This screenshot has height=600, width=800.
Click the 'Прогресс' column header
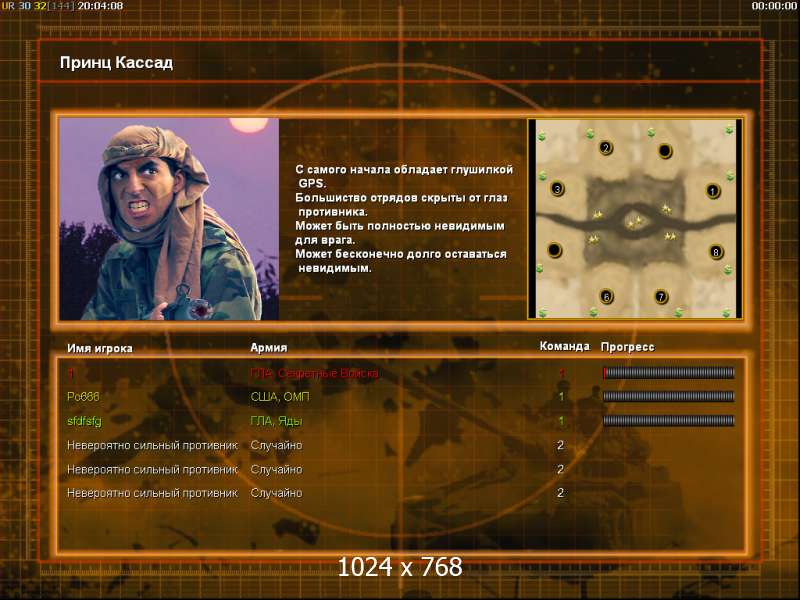(627, 347)
